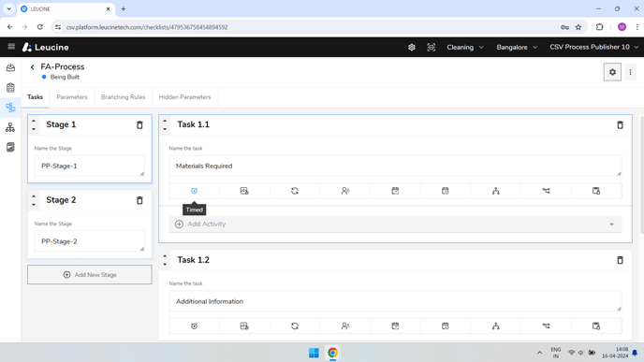The width and height of the screenshot is (644, 362).
Task: Click the hierarchy tree icon in Task 1.1
Action: (496, 191)
